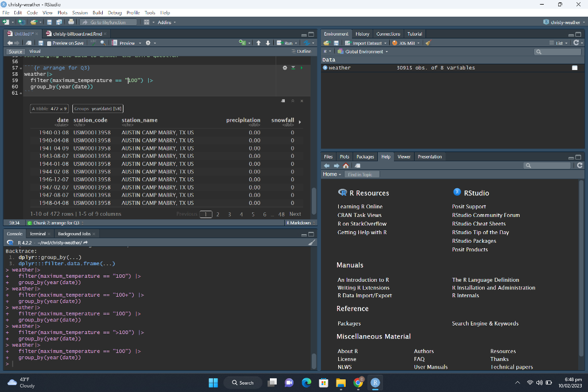Go to the Next page of table results

(x=295, y=214)
